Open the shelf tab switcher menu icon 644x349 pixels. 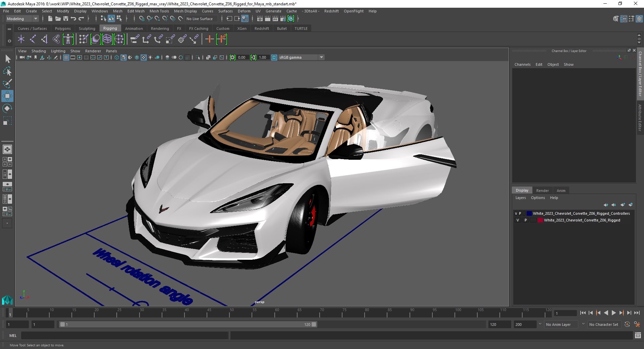(9, 29)
